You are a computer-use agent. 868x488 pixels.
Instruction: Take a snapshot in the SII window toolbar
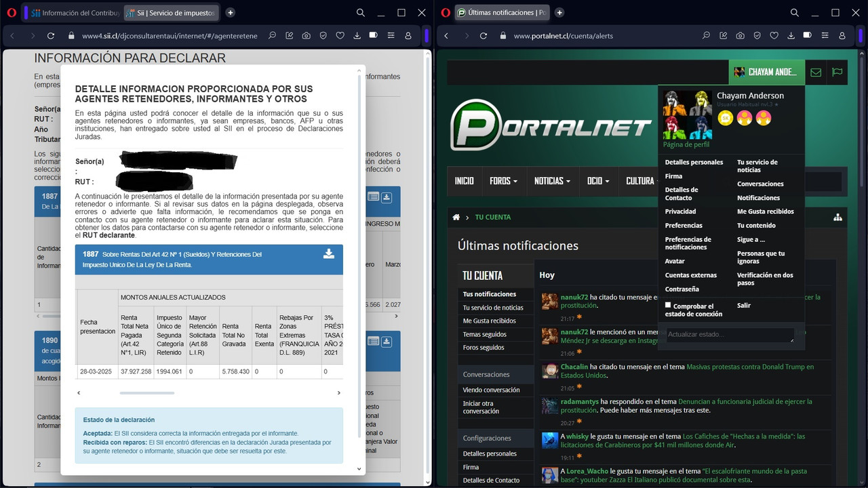click(307, 36)
